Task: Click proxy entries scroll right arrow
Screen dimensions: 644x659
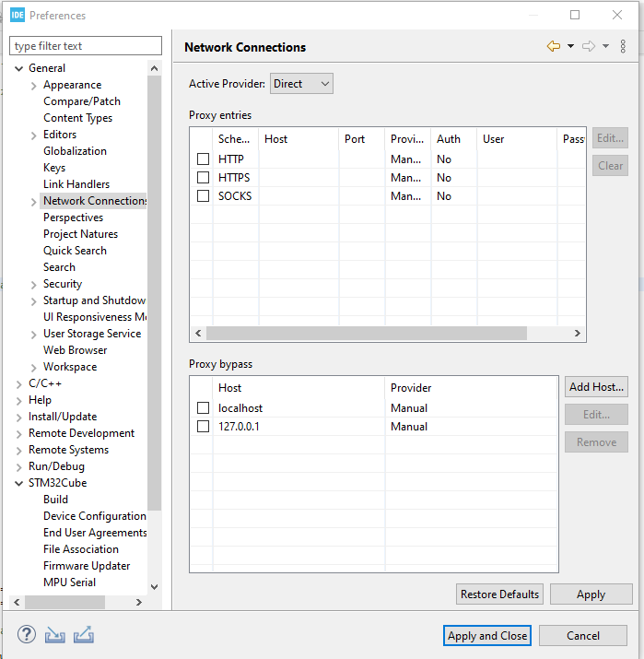Action: (x=578, y=334)
